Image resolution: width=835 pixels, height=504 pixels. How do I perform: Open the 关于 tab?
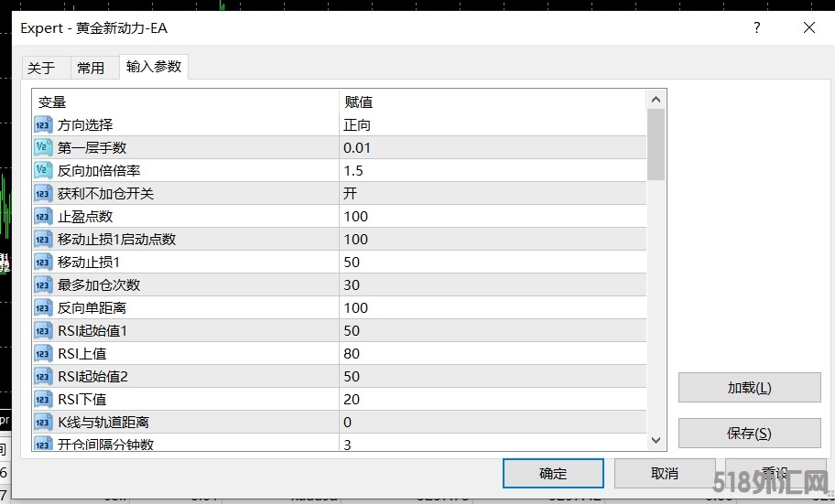coord(46,68)
